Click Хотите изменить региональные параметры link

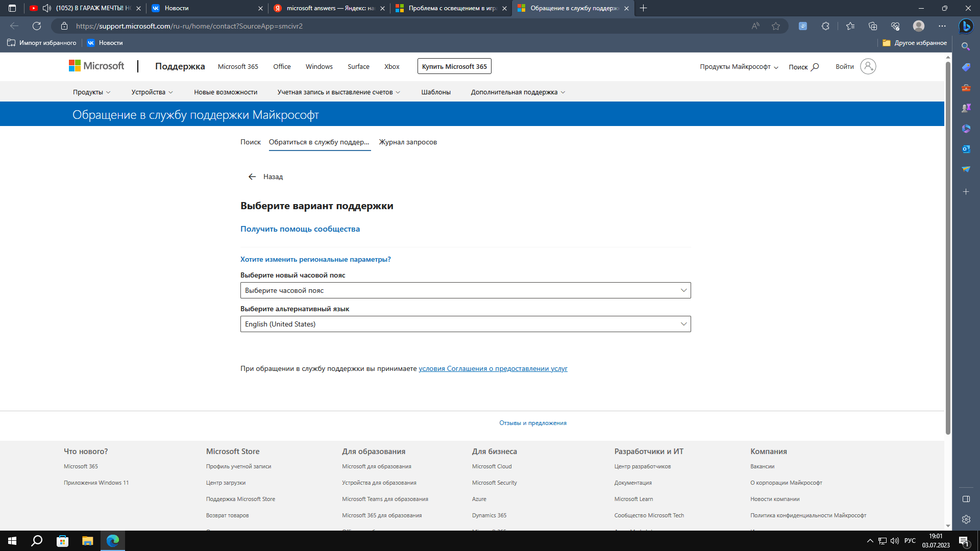(x=315, y=259)
